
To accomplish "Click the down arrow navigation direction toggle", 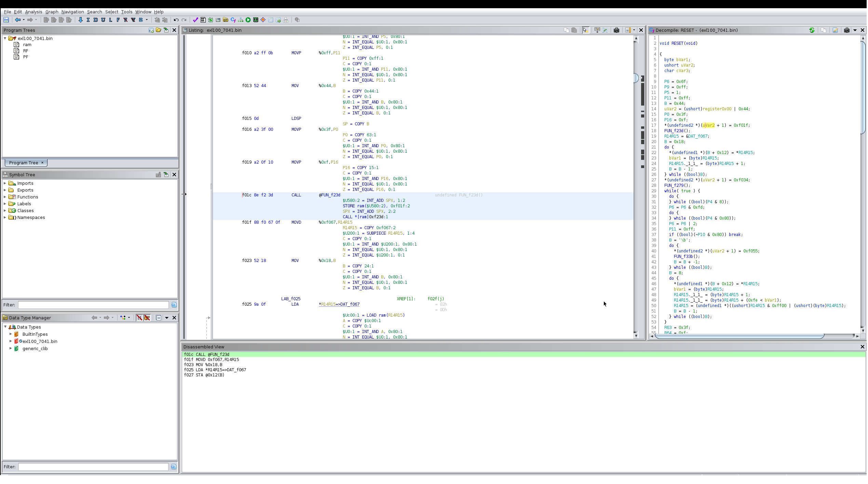I will [x=80, y=20].
